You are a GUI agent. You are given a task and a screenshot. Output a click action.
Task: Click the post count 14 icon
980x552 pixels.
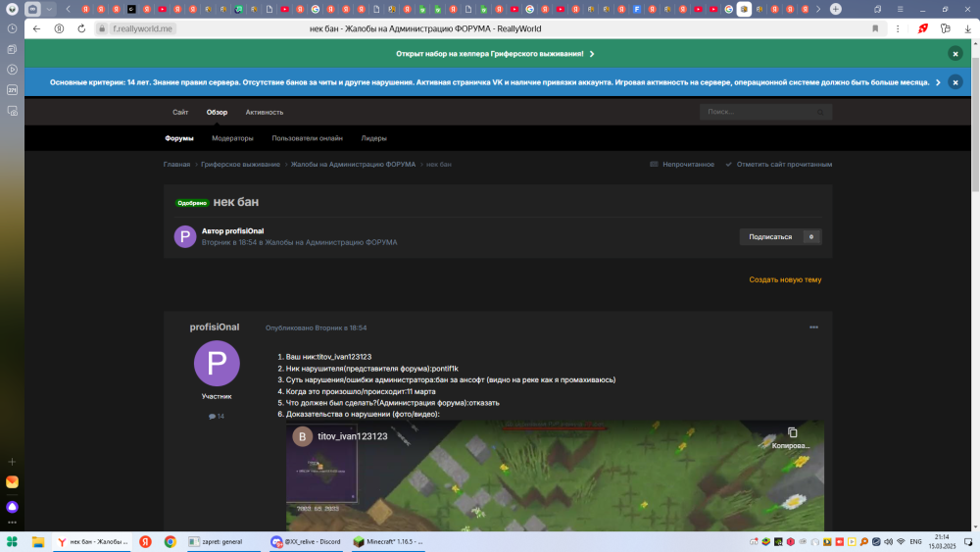(x=217, y=417)
